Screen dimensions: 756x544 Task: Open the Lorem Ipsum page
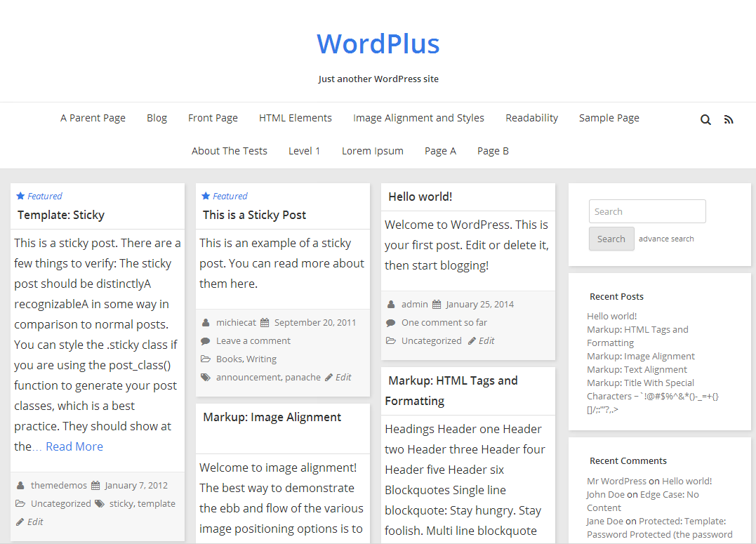click(x=373, y=151)
